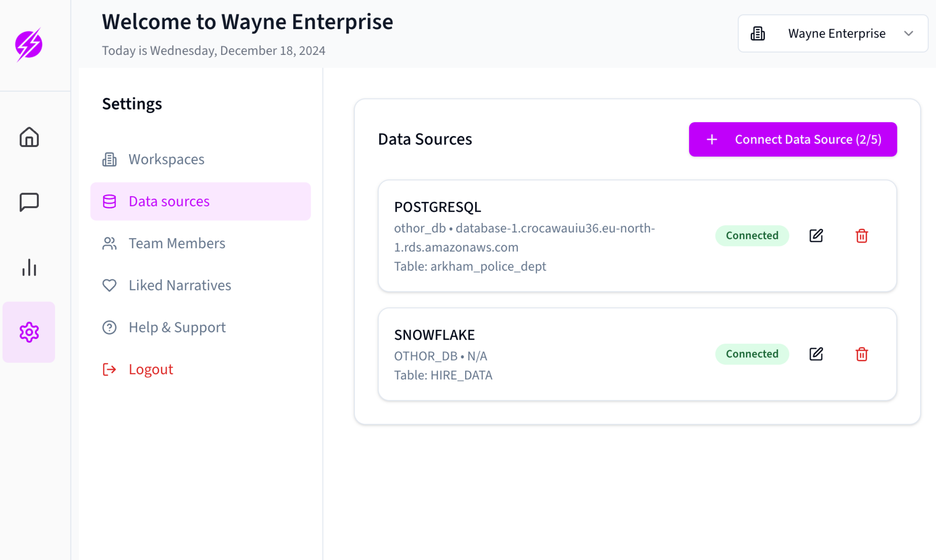This screenshot has height=560, width=936.
Task: Edit the PostgreSQL data source
Action: click(x=816, y=235)
